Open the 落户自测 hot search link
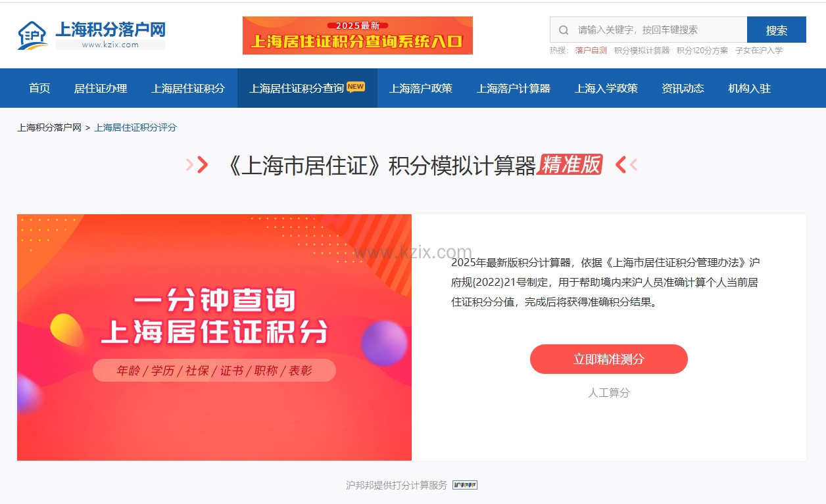The height and width of the screenshot is (504, 826). point(591,51)
